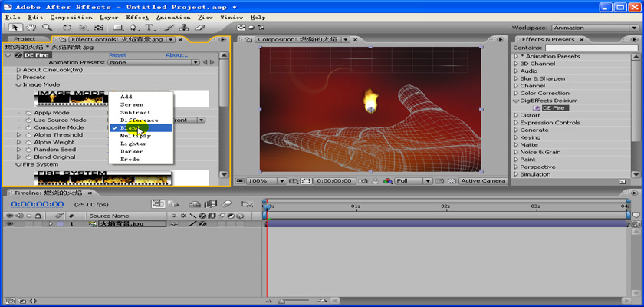Screen dimensions: 644x307
Task: Click About... link for DE Fire
Action: pos(177,55)
